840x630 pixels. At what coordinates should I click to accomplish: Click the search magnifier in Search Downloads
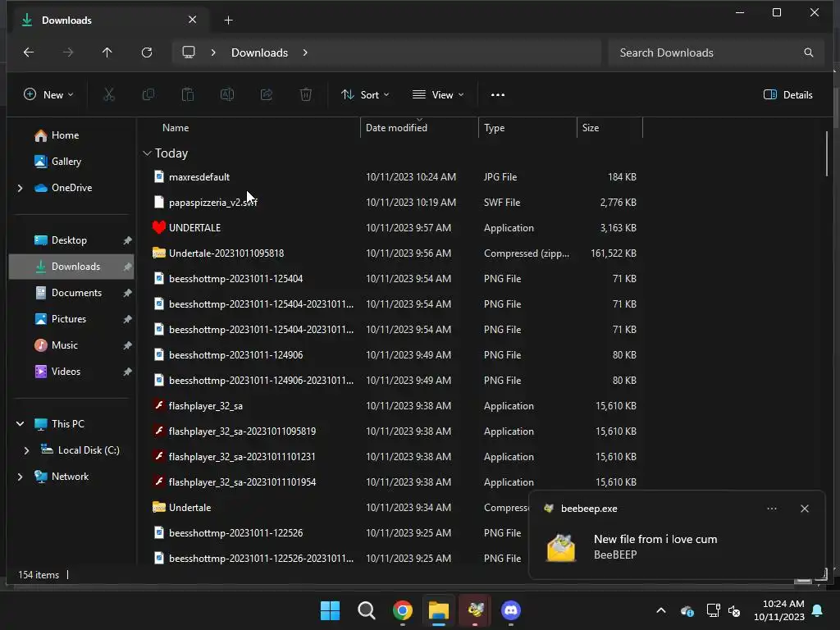point(808,52)
